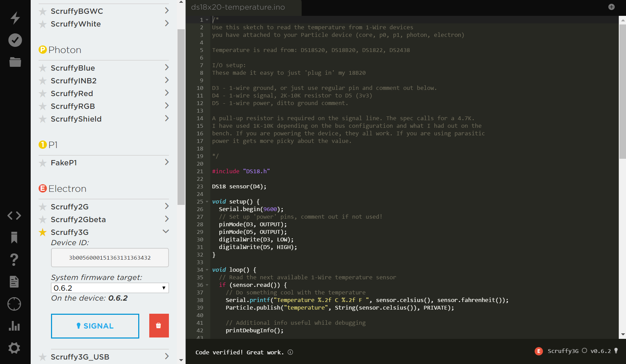Select the Scruffy2Gbeta device name
Image resolution: width=626 pixels, height=364 pixels.
point(78,220)
